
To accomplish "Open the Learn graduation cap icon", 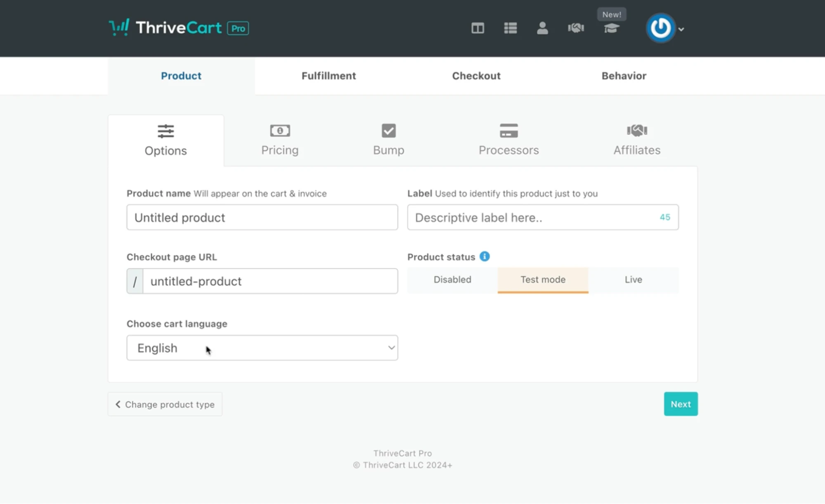I will click(611, 28).
